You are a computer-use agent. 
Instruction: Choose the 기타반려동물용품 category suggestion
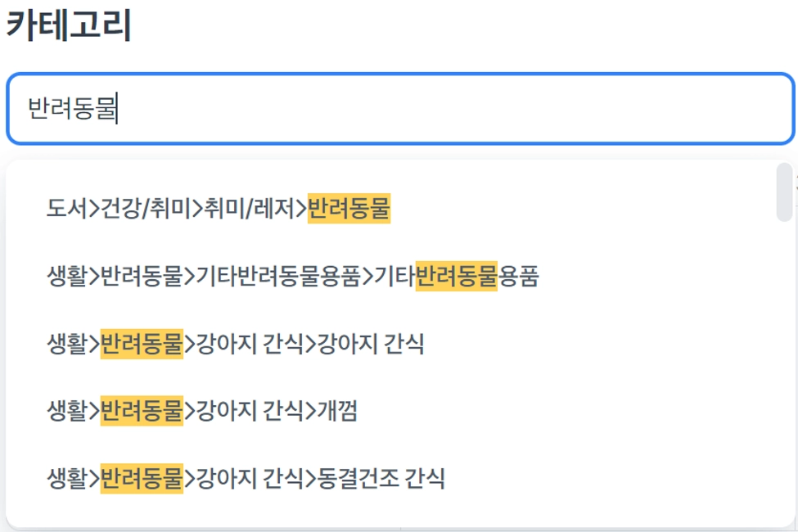pyautogui.click(x=292, y=277)
